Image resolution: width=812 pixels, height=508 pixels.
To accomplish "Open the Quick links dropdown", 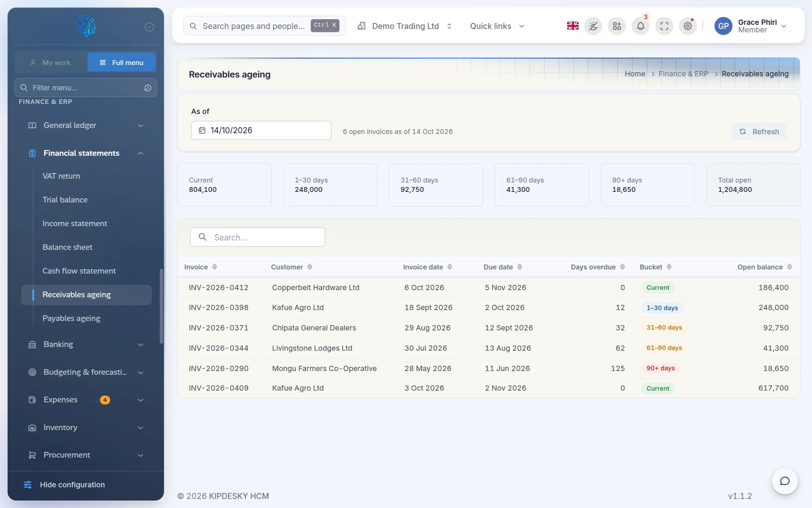I will click(497, 26).
